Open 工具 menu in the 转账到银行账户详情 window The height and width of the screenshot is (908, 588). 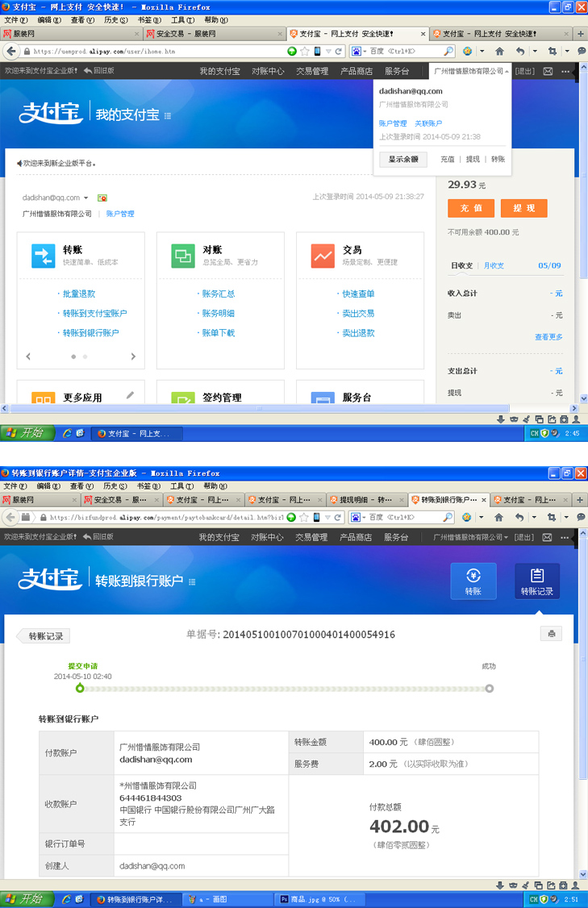tap(182, 486)
